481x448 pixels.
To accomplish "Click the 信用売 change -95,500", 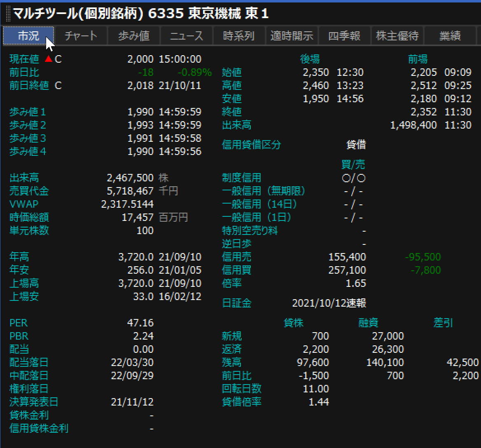I will point(423,257).
